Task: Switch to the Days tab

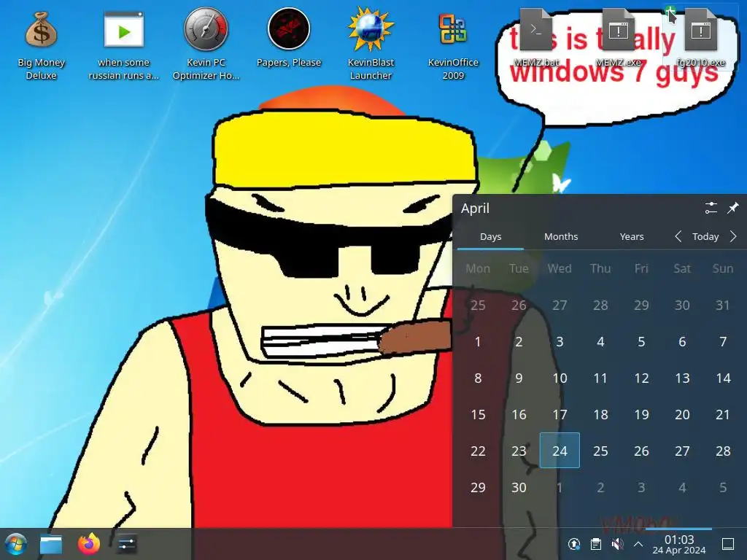Action: 490,237
